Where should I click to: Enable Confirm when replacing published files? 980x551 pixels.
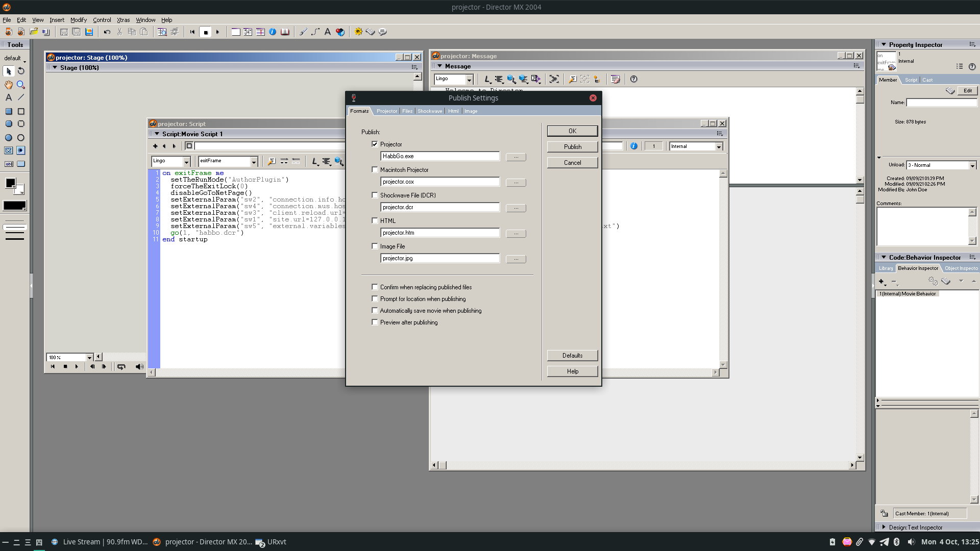pos(375,287)
